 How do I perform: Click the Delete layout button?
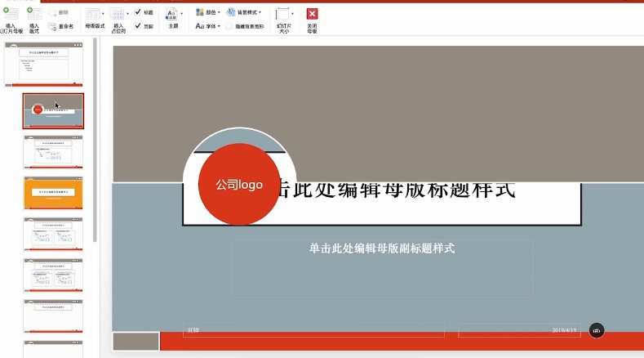click(59, 13)
